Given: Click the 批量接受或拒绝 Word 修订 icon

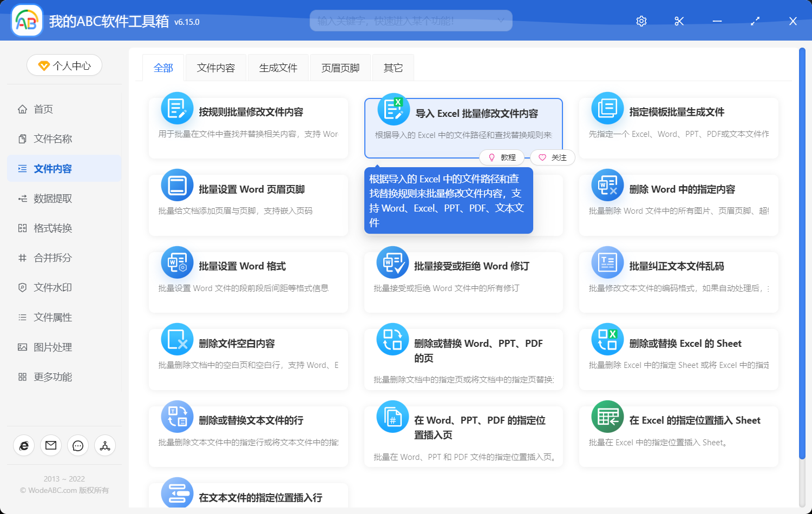Looking at the screenshot, I should (x=392, y=262).
